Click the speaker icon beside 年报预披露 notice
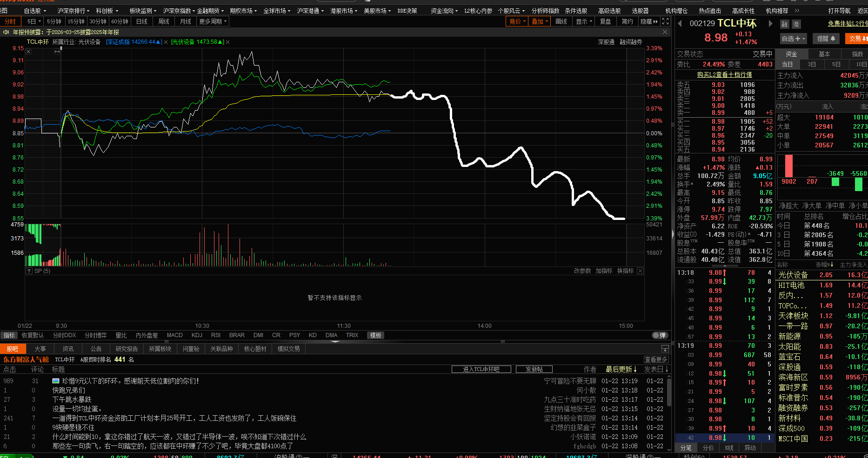 point(6,32)
